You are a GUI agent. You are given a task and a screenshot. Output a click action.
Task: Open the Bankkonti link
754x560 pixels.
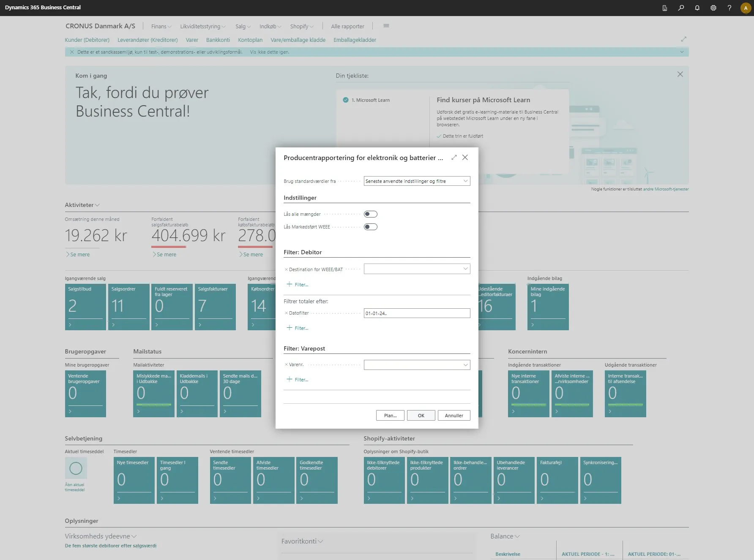click(x=218, y=40)
